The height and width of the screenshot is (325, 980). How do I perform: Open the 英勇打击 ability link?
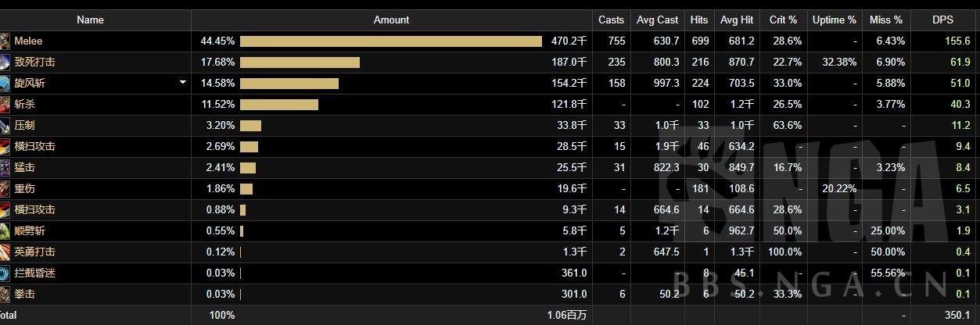[35, 252]
